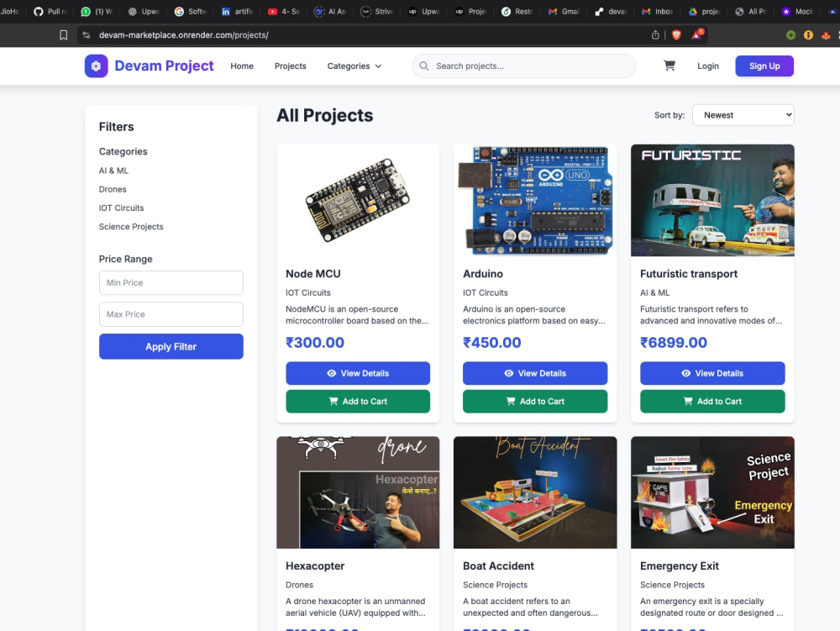Screen dimensions: 840x631
Task: Switch to the Inbox browser tab
Action: pyautogui.click(x=658, y=11)
